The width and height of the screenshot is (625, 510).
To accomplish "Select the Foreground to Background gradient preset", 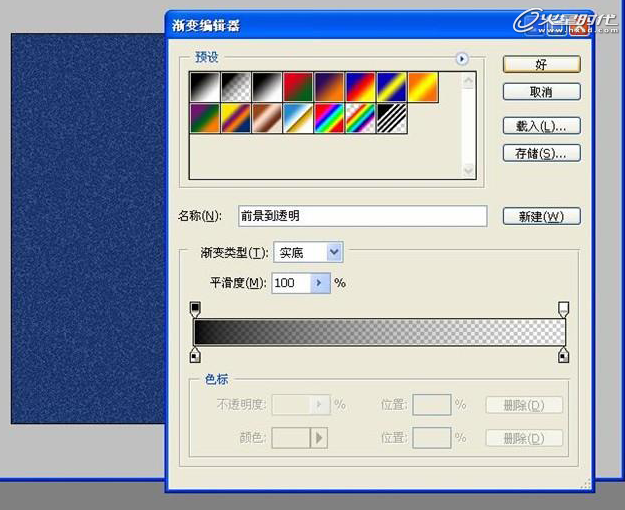I will pos(204,87).
